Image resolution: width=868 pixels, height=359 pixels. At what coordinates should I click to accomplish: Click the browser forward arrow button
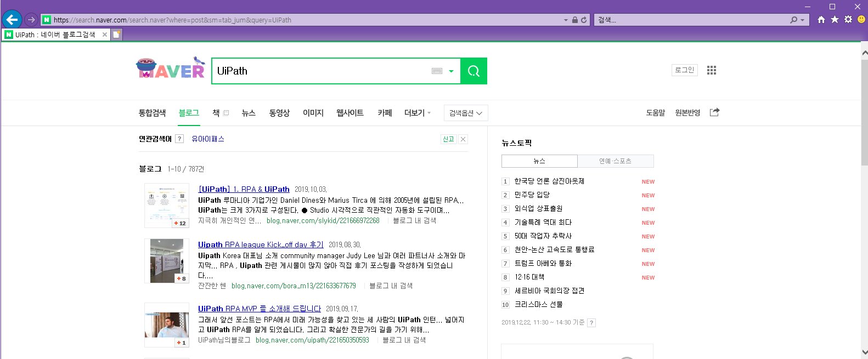pyautogui.click(x=31, y=20)
